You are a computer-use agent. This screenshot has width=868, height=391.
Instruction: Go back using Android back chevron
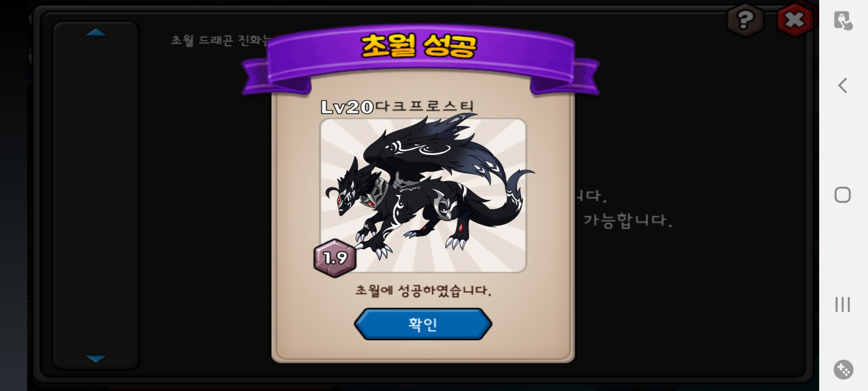click(843, 86)
